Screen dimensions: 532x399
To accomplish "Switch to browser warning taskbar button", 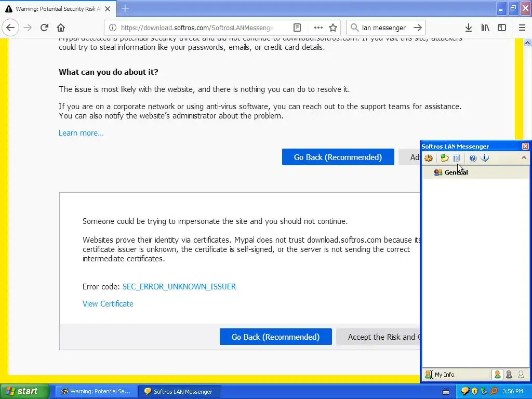I will [96, 392].
